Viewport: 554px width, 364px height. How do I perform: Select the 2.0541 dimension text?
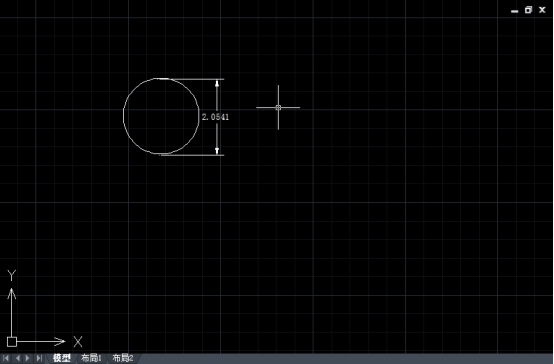215,117
